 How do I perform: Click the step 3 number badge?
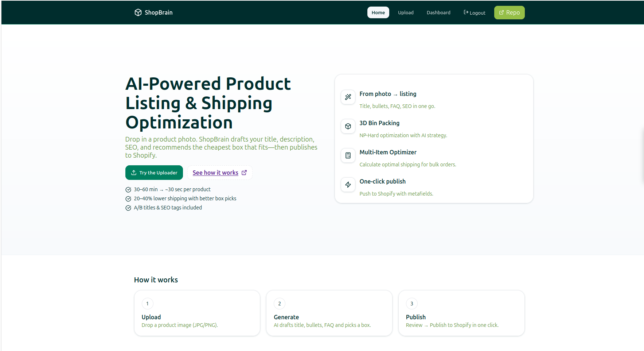(x=412, y=304)
